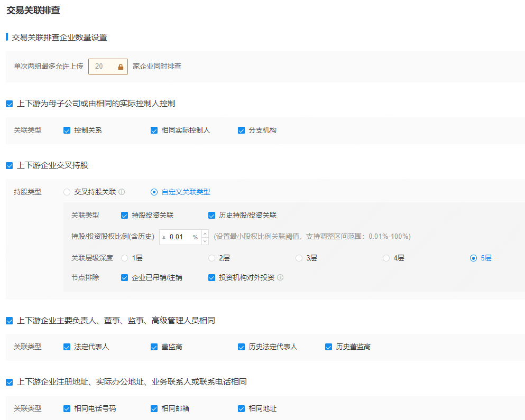
Task: Disable the 上下游企业交叉持股 section checkbox
Action: [x=10, y=165]
